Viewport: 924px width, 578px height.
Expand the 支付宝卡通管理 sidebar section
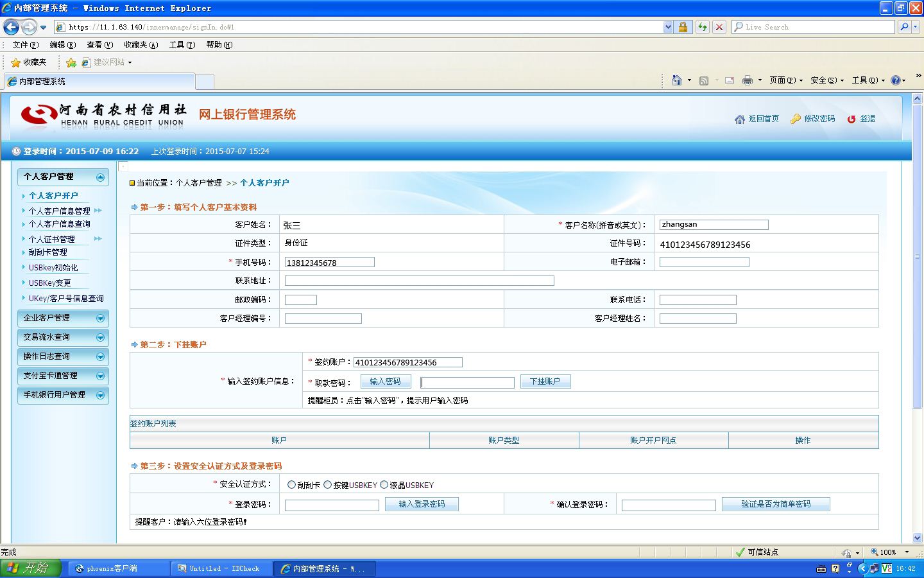tap(100, 376)
